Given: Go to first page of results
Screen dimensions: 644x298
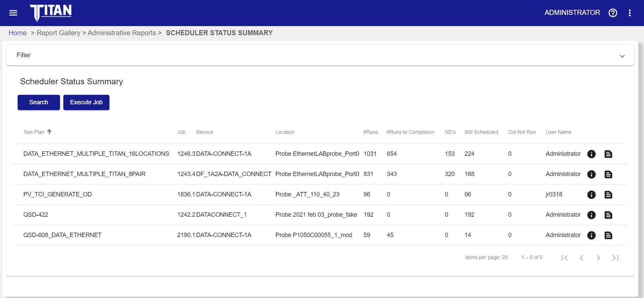Looking at the screenshot, I should 564,258.
